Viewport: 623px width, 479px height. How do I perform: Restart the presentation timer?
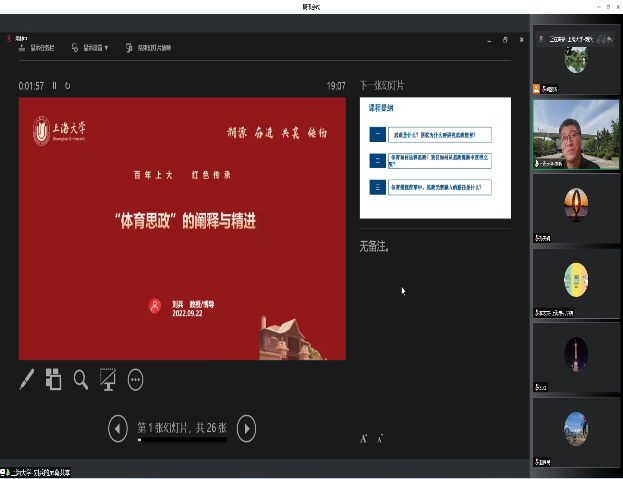(68, 86)
